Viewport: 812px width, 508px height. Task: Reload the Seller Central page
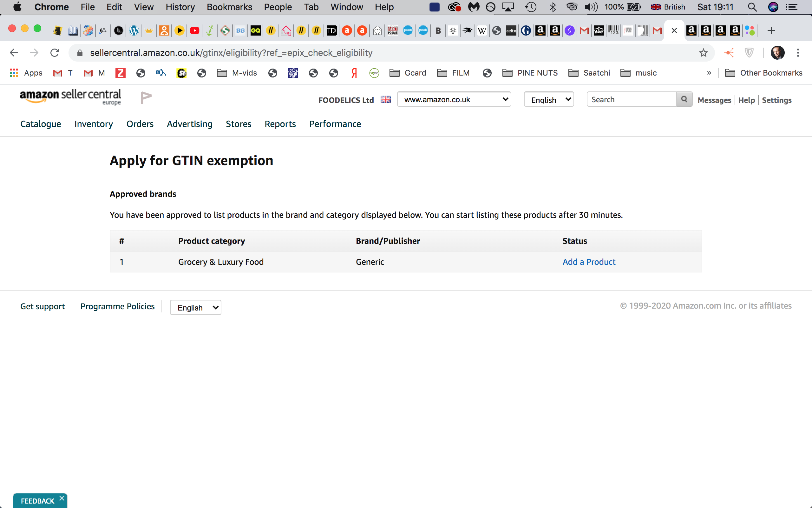55,53
